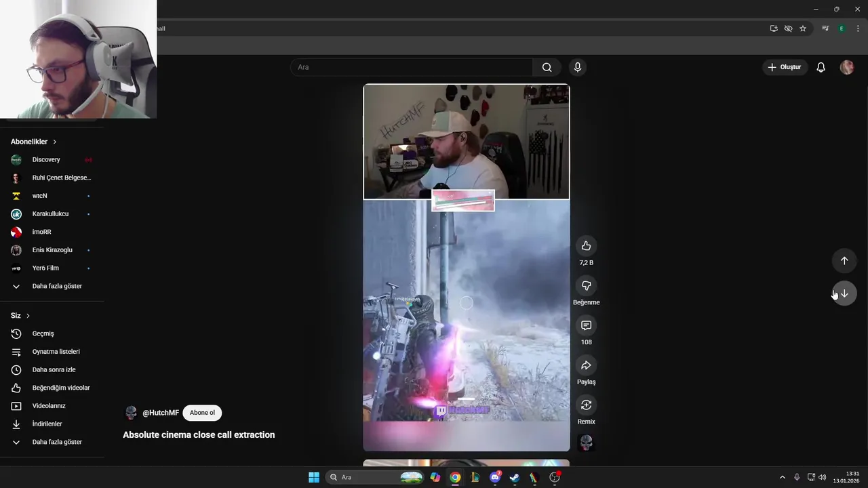Open Steam from the taskbar
The height and width of the screenshot is (488, 868).
point(515,477)
